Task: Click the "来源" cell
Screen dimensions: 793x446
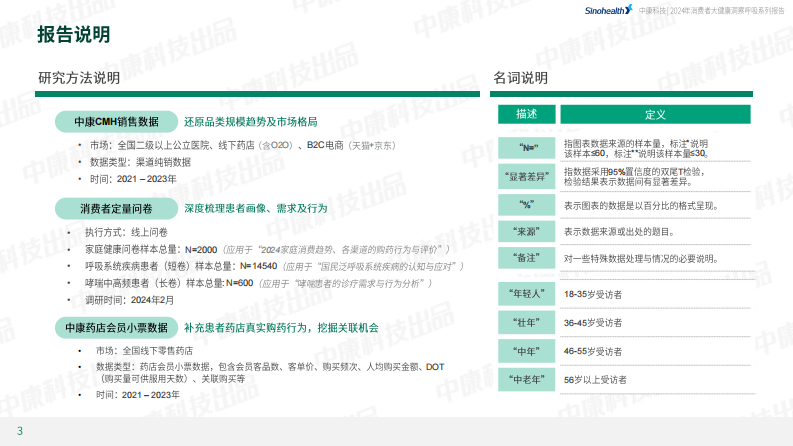Action: tap(526, 232)
